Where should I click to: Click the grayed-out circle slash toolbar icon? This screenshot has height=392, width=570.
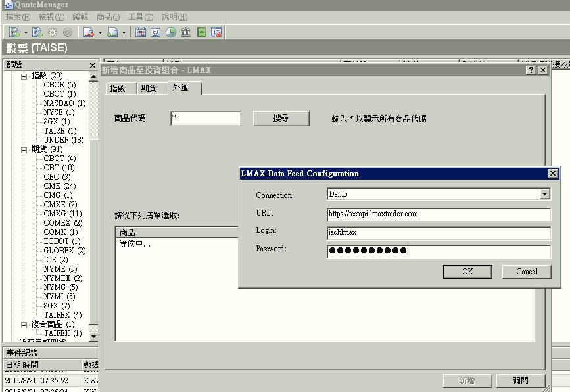[68, 32]
